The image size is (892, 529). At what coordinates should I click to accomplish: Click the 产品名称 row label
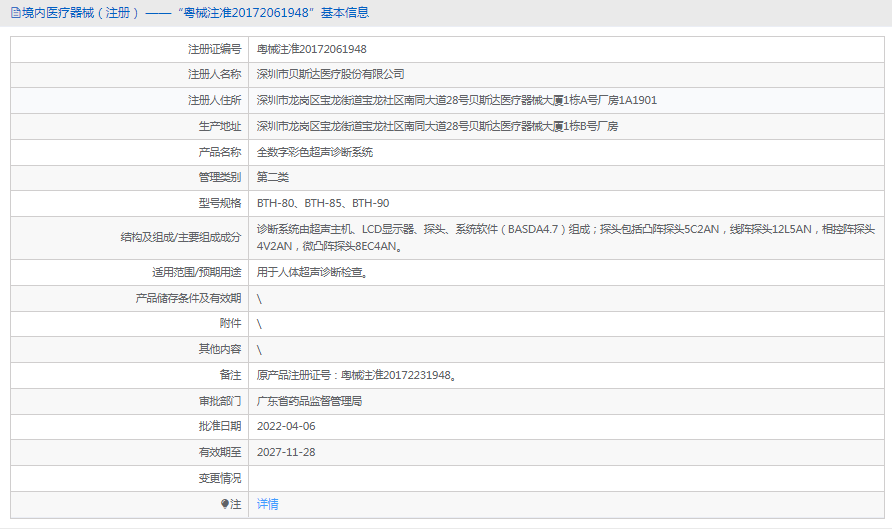[220, 152]
